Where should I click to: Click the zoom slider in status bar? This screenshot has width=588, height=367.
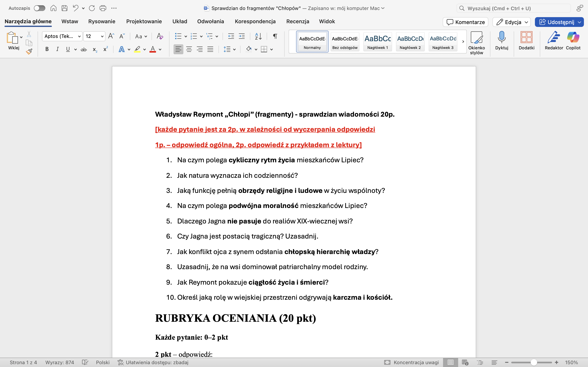point(533,362)
